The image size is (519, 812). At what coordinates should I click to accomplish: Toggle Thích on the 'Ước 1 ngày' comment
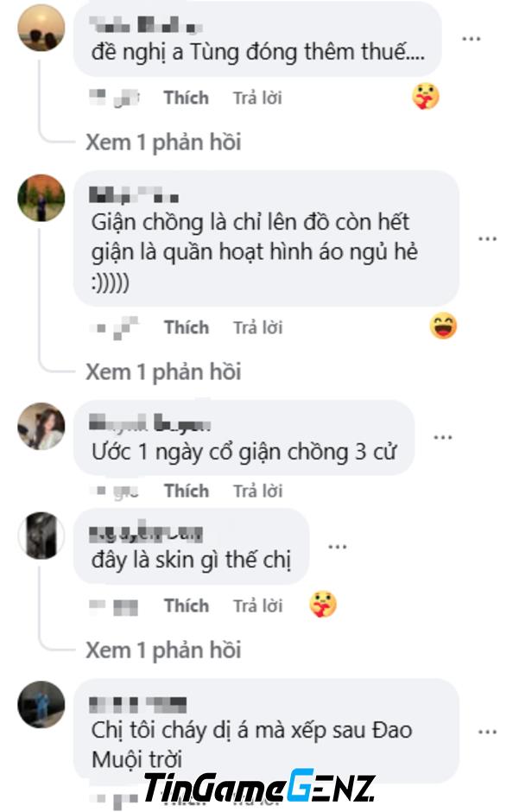(x=187, y=491)
